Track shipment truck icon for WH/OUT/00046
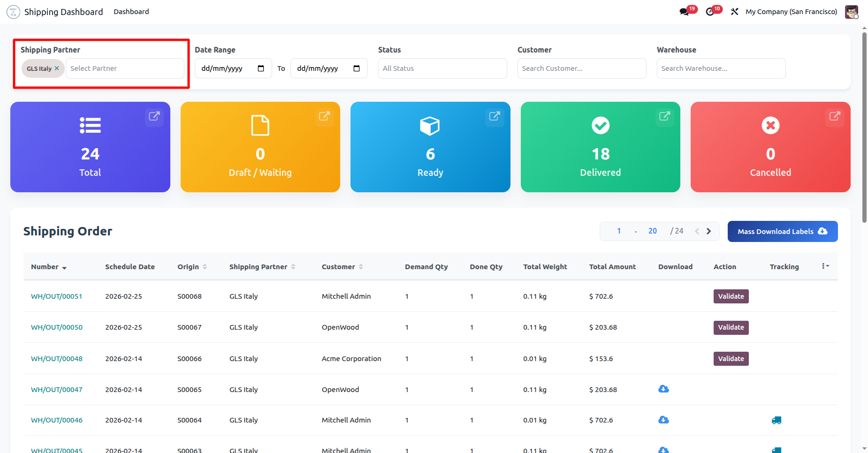The height and width of the screenshot is (453, 868). (x=777, y=420)
